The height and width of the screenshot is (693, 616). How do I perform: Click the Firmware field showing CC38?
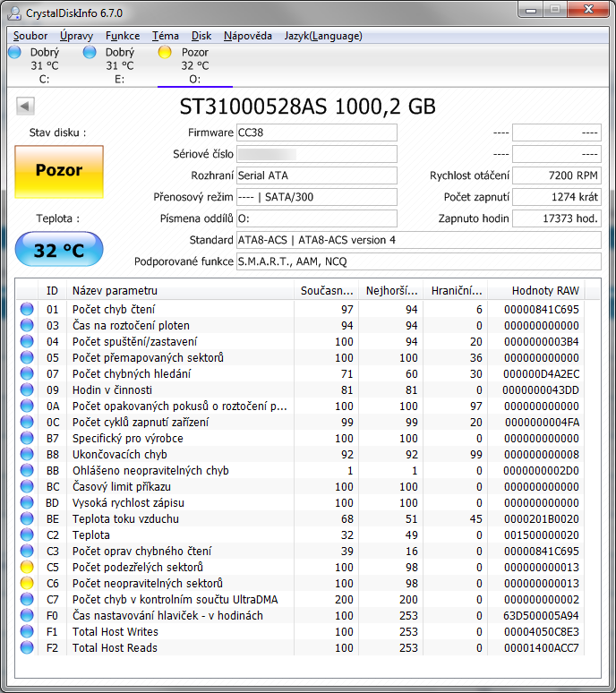pyautogui.click(x=316, y=133)
